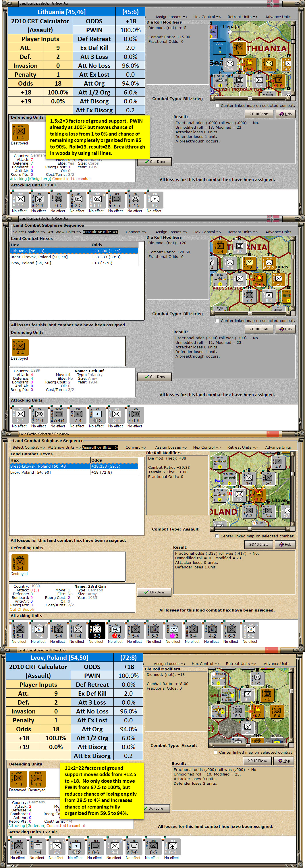The height and width of the screenshot is (868, 305).
Task: Check Center linked map in 23rd Garr window
Action: (217, 536)
